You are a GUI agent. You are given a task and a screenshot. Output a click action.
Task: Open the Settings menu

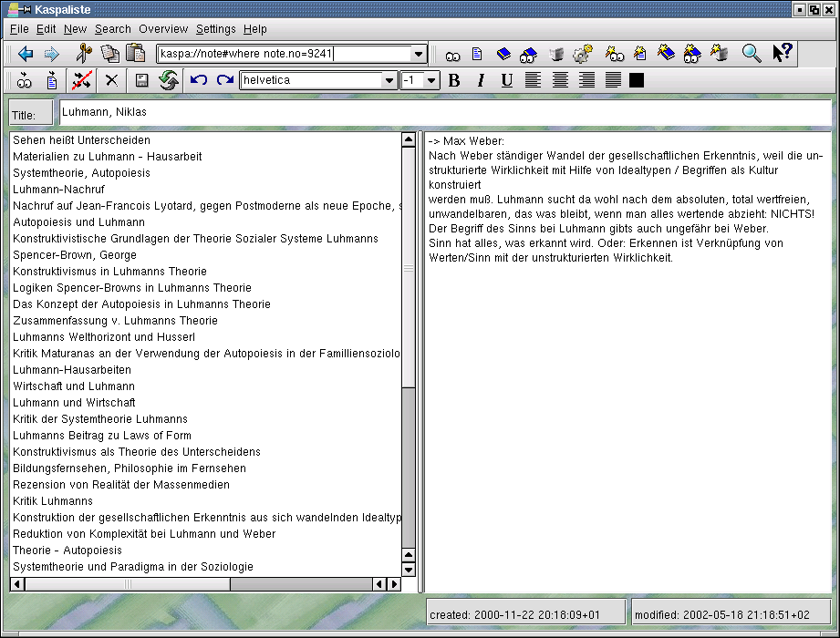pyautogui.click(x=215, y=29)
